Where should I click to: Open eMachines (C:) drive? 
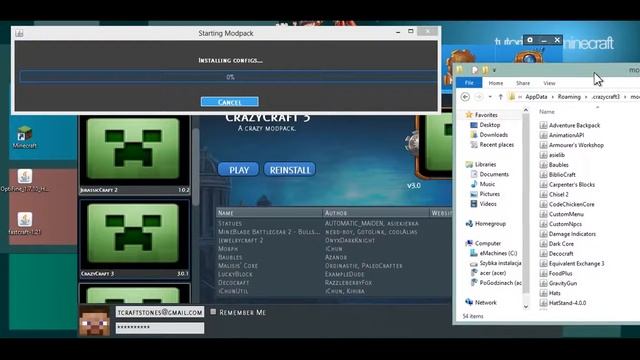coord(493,253)
